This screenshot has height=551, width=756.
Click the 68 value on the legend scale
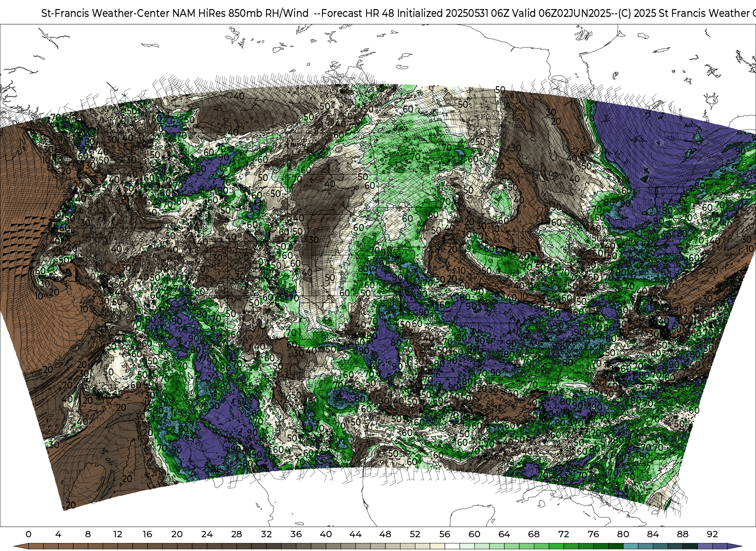click(x=534, y=534)
